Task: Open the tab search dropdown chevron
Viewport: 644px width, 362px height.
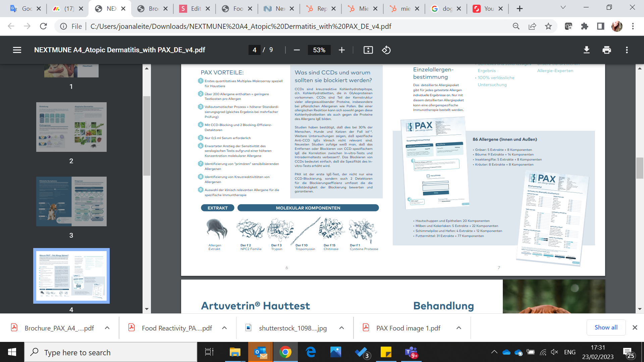Action: 563,8
